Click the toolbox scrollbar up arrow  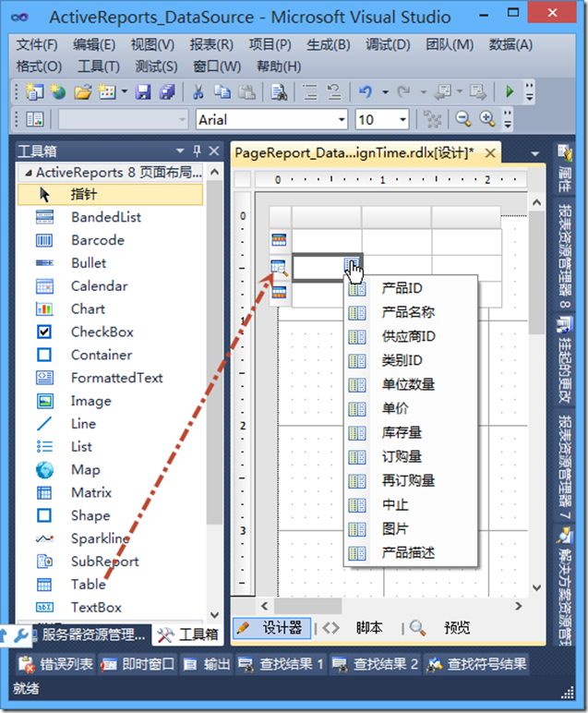coord(215,173)
